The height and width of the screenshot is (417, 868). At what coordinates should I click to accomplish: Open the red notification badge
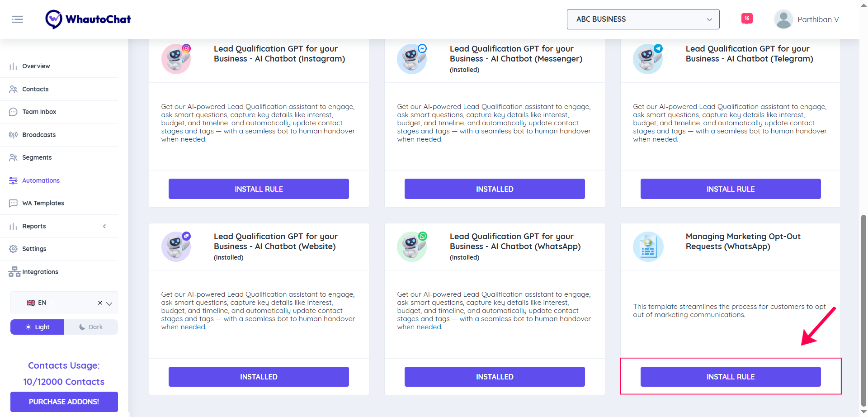pos(747,19)
